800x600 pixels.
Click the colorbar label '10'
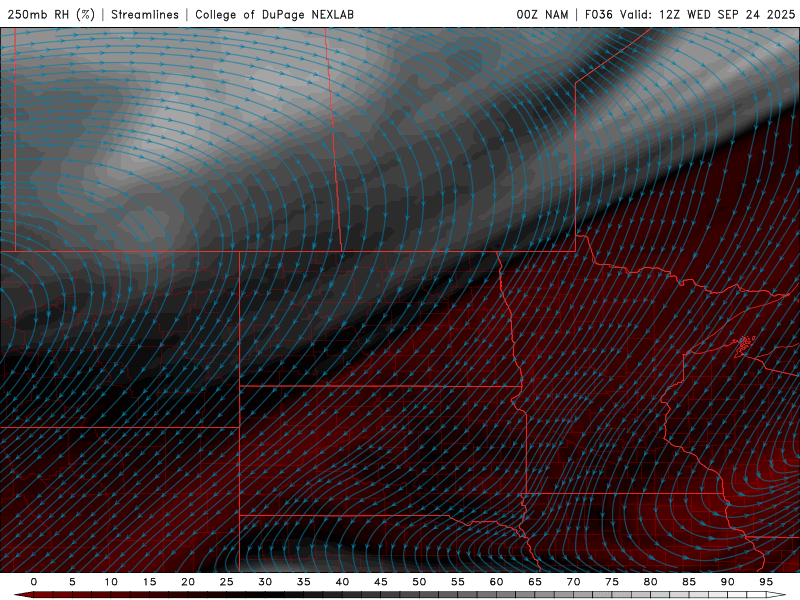click(111, 582)
